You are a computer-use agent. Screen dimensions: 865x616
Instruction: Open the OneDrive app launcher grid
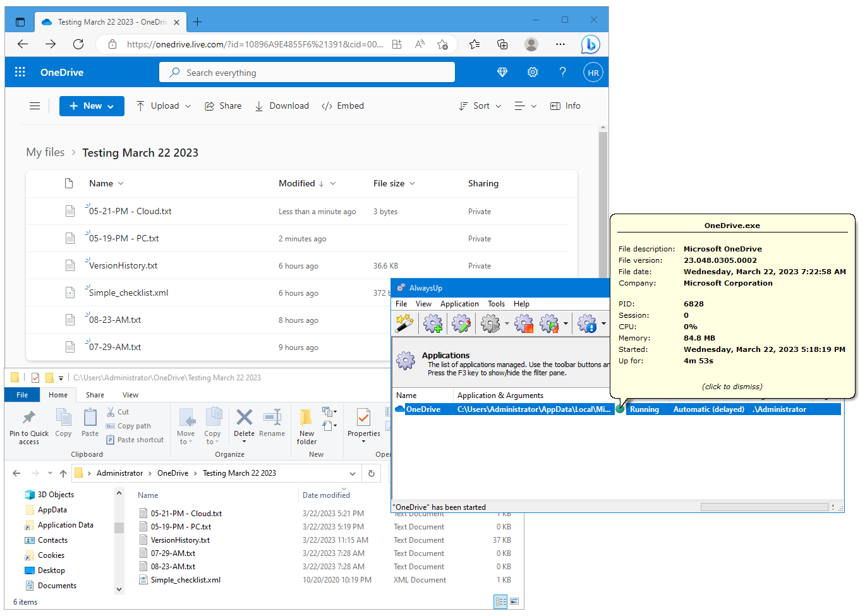20,72
